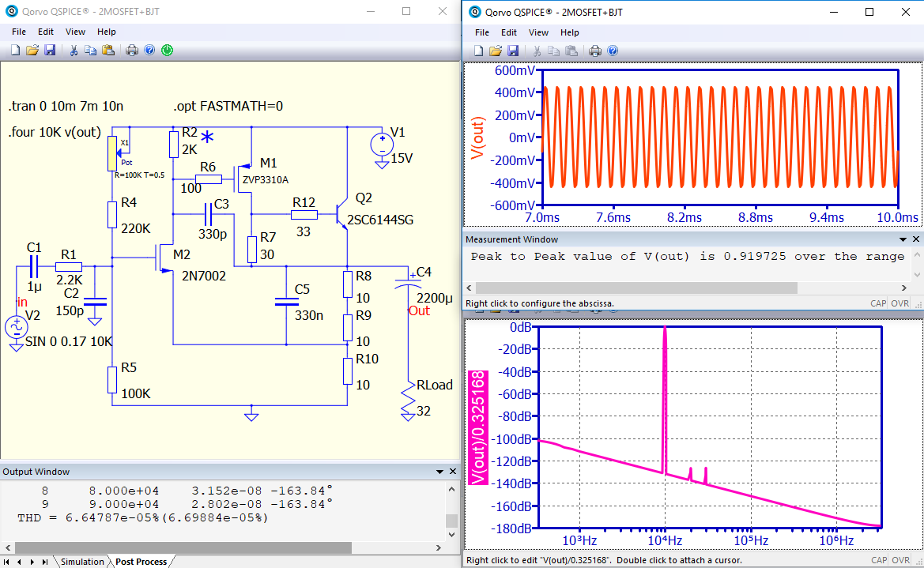Click THD result line in Output Window
Image resolution: width=924 pixels, height=568 pixels.
point(142,518)
